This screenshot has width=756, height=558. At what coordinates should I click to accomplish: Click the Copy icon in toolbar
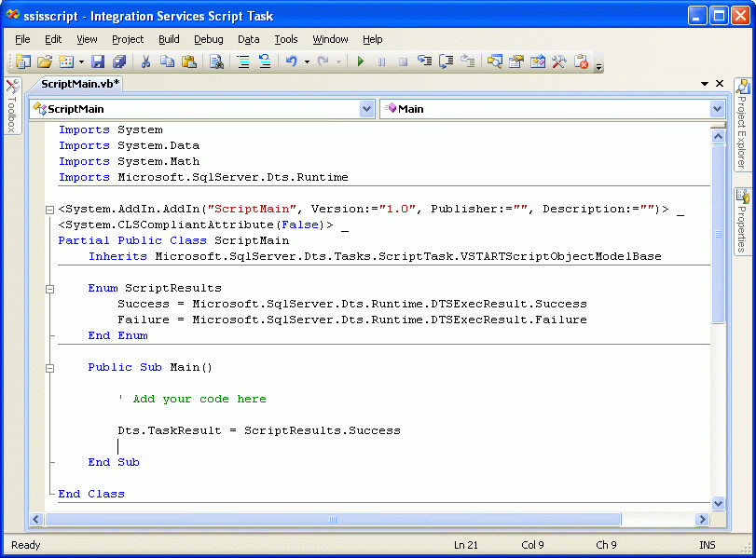(x=167, y=61)
